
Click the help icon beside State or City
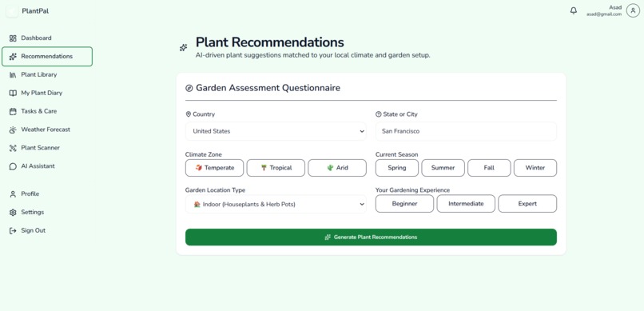coord(378,114)
